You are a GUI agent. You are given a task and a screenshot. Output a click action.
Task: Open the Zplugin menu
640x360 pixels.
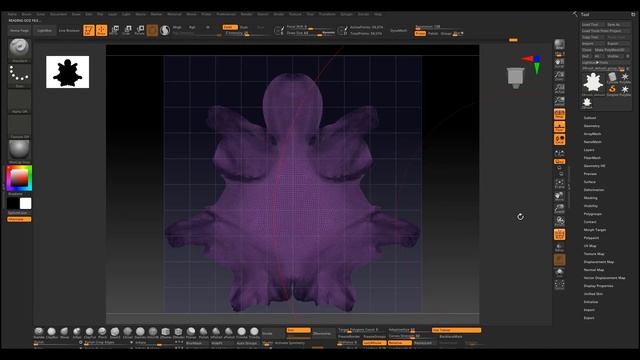tap(346, 14)
